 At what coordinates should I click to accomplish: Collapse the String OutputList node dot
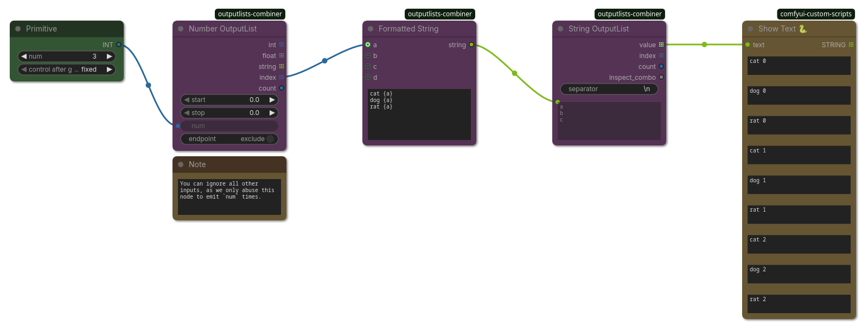click(x=560, y=29)
